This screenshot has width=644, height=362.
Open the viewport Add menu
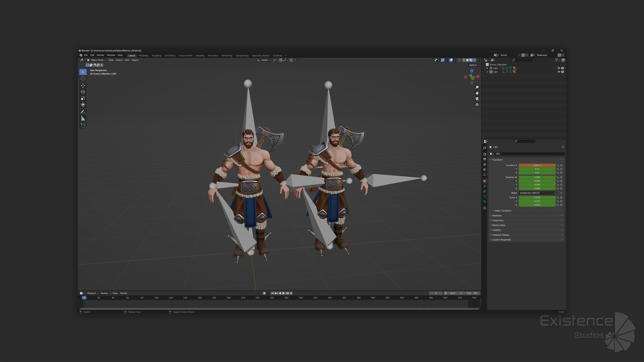point(127,60)
